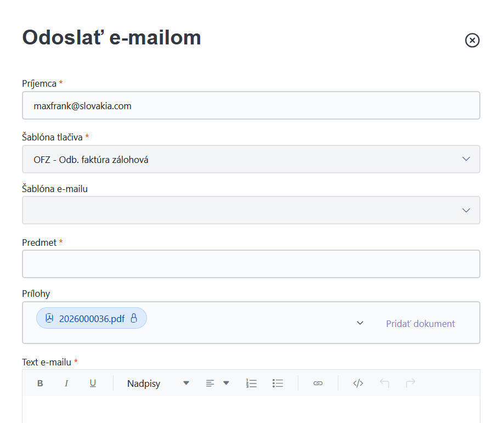Insert a bulleted list

click(278, 383)
